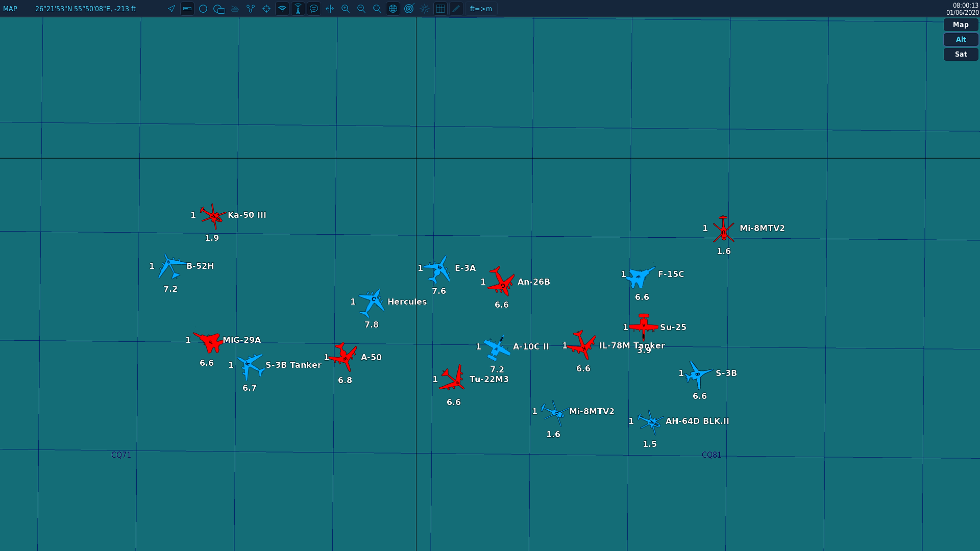
Task: Click the crosshair center-on-target icon
Action: (266, 9)
